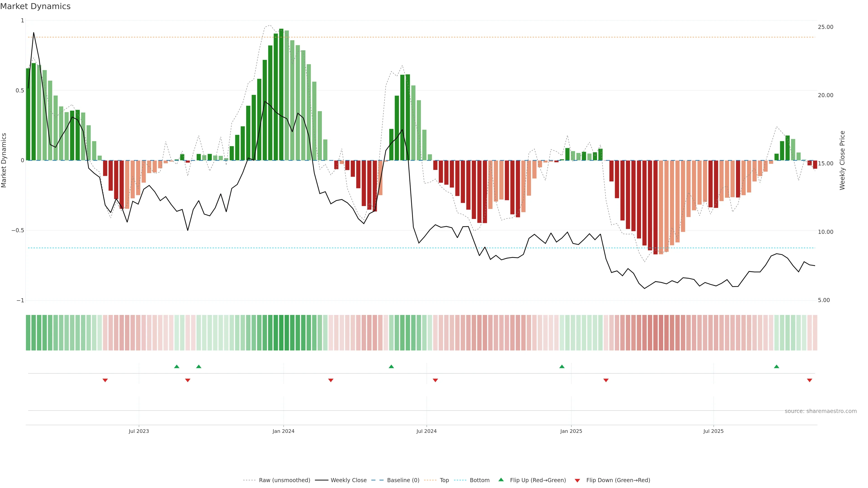Click the Bottom legend entry
This screenshot has height=488, width=868.
[479, 480]
